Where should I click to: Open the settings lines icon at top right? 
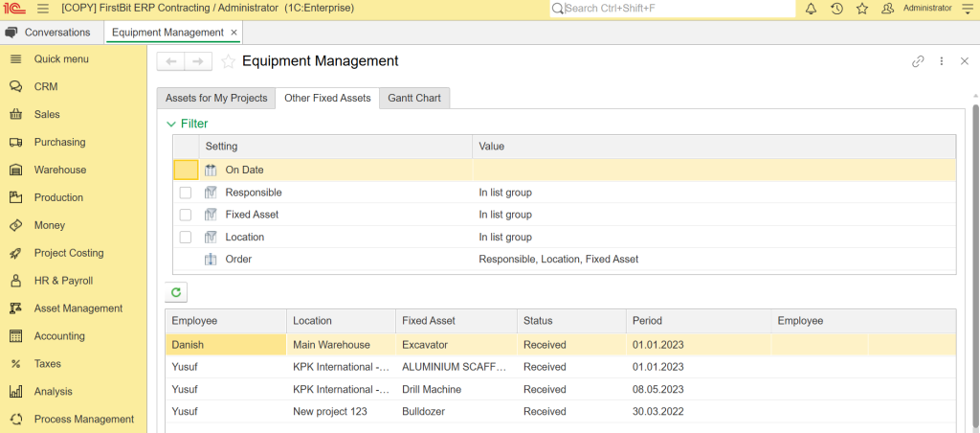967,8
